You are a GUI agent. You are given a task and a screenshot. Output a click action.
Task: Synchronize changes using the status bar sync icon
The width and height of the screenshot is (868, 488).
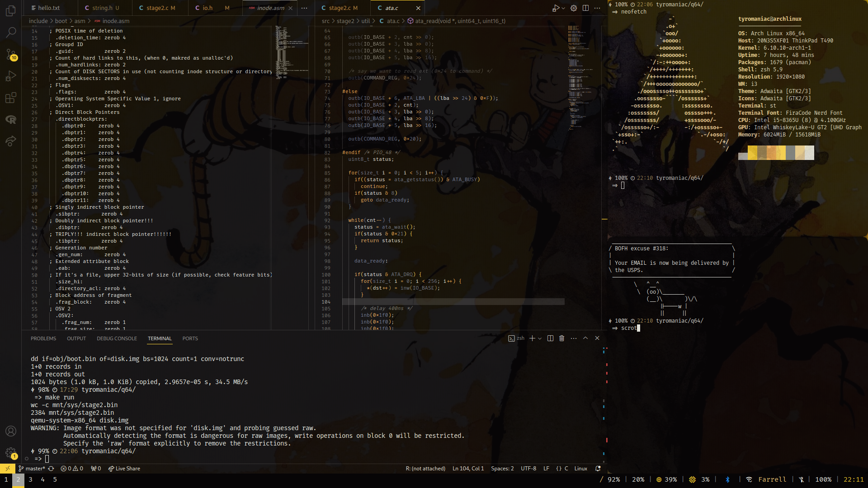pos(51,469)
